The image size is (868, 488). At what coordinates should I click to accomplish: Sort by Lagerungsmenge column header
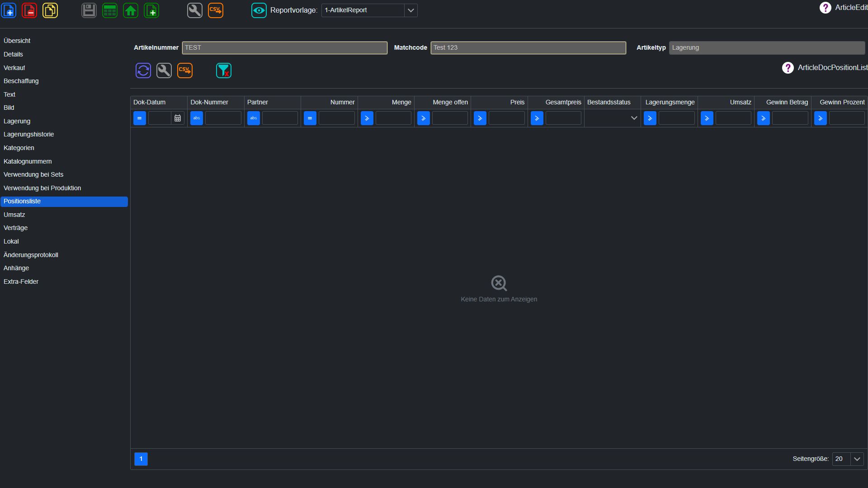click(670, 102)
